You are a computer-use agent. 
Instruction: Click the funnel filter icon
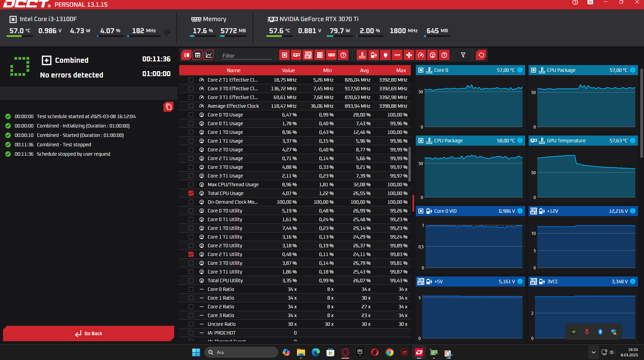pyautogui.click(x=463, y=55)
